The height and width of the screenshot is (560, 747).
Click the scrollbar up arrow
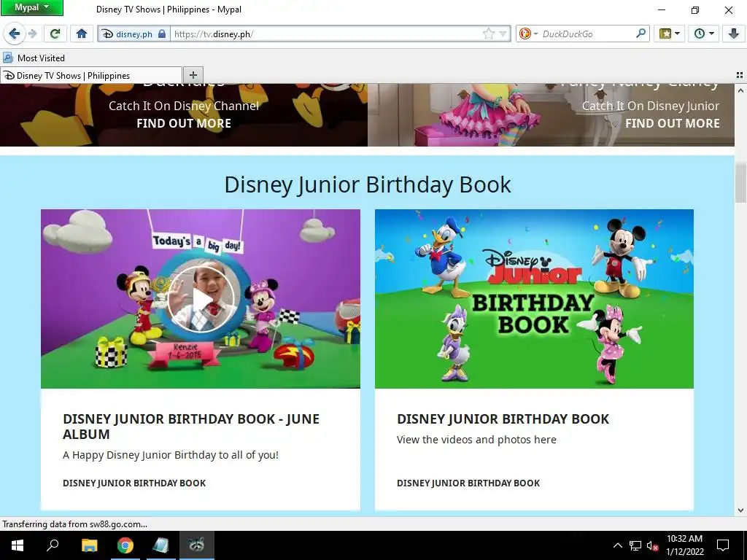pos(740,90)
